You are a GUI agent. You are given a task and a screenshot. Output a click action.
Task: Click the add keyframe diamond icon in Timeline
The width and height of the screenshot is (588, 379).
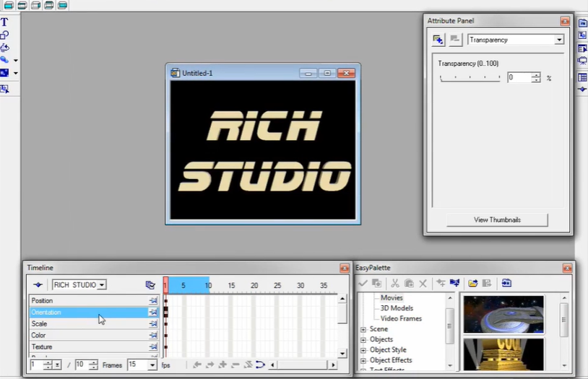click(38, 285)
